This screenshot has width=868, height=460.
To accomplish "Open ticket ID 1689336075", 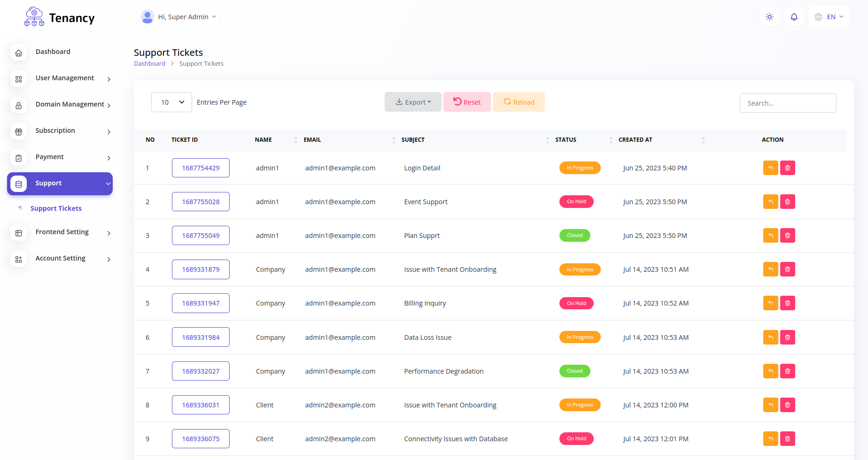I will pos(201,439).
